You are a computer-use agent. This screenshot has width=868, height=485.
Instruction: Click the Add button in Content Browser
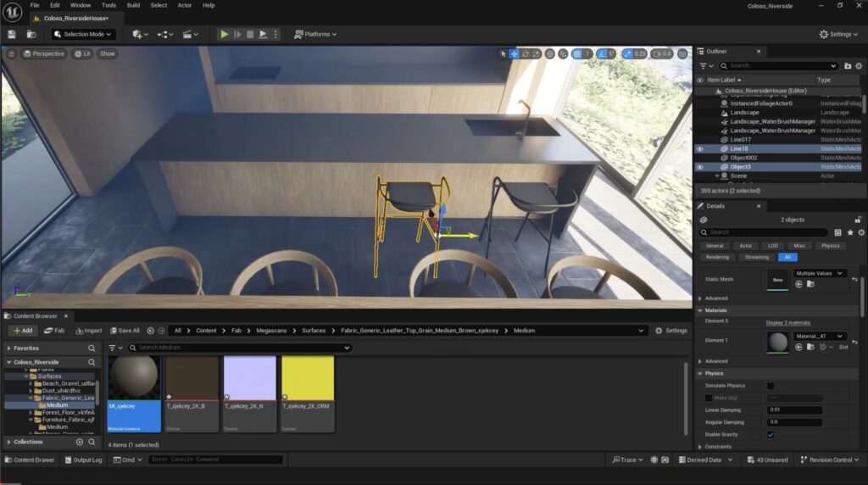click(23, 331)
